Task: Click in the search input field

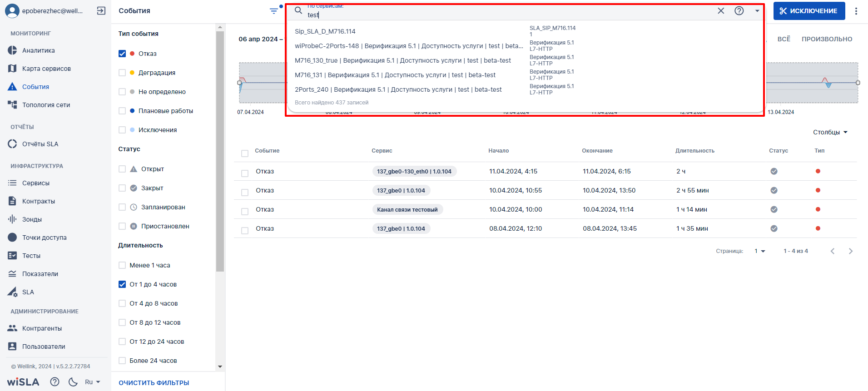Action: [x=509, y=15]
